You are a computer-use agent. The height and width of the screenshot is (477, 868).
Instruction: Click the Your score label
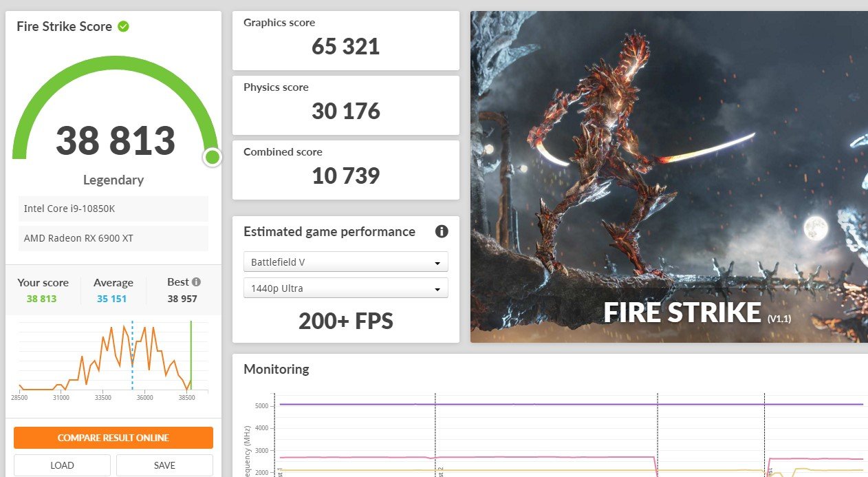point(43,283)
